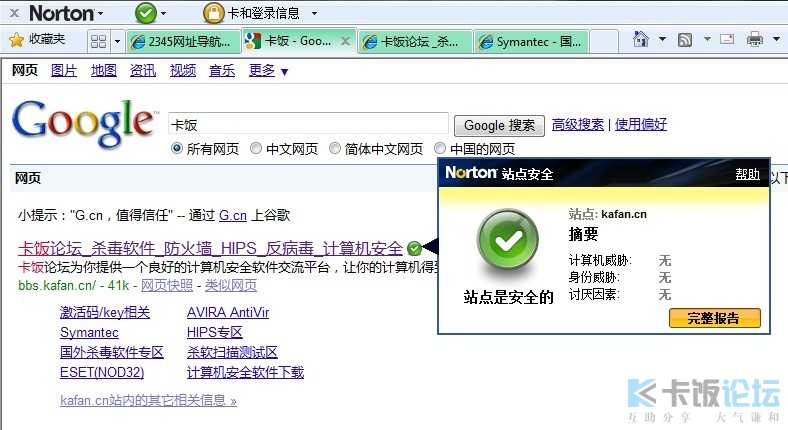Image resolution: width=788 pixels, height=430 pixels.
Task: Click the 讨厌因素 row in the summary
Action: [620, 294]
